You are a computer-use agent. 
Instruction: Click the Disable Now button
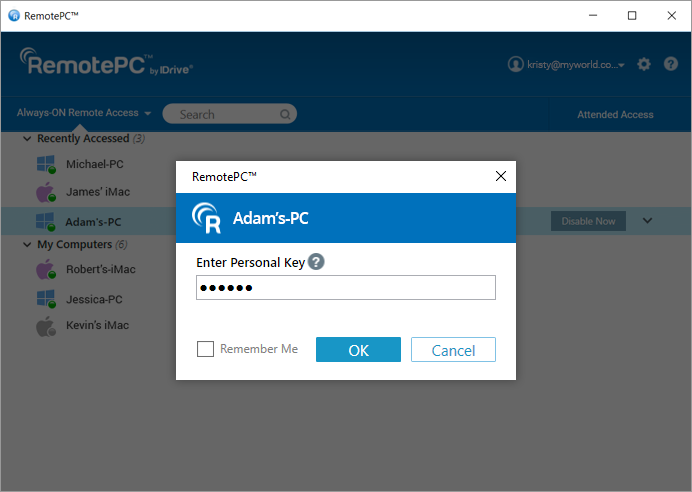tap(588, 221)
